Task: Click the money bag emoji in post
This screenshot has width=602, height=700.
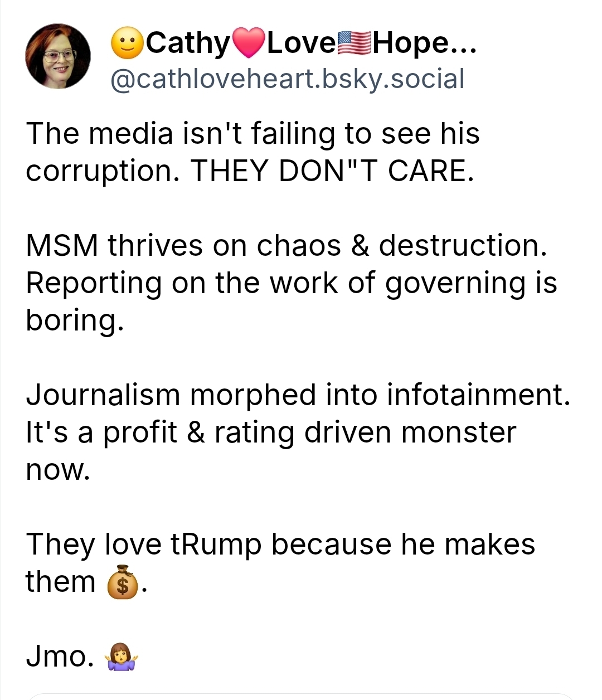Action: click(x=122, y=582)
